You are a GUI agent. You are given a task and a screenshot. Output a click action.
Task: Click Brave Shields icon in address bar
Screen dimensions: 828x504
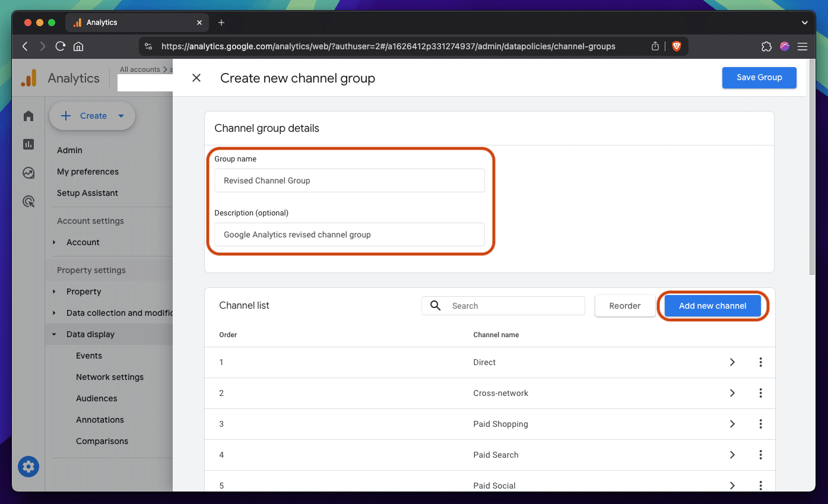[x=676, y=46]
